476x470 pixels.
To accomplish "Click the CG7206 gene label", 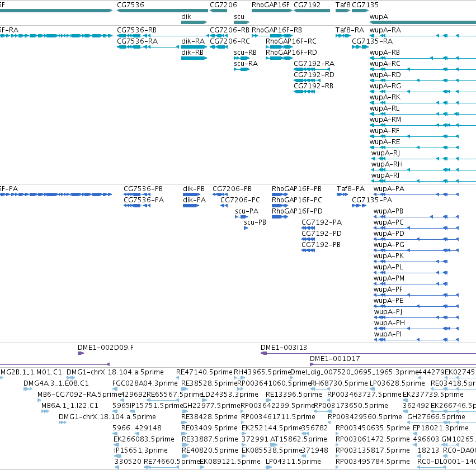I will [223, 5].
